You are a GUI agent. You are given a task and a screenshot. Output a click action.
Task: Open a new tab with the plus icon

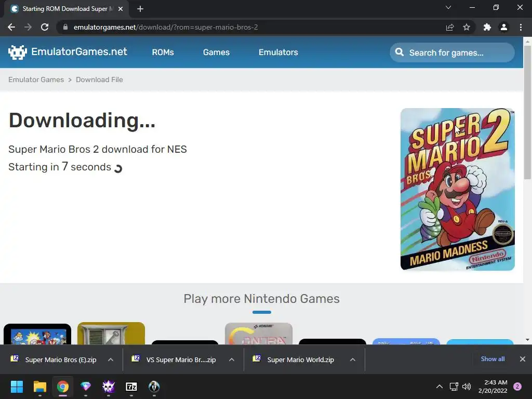click(140, 9)
